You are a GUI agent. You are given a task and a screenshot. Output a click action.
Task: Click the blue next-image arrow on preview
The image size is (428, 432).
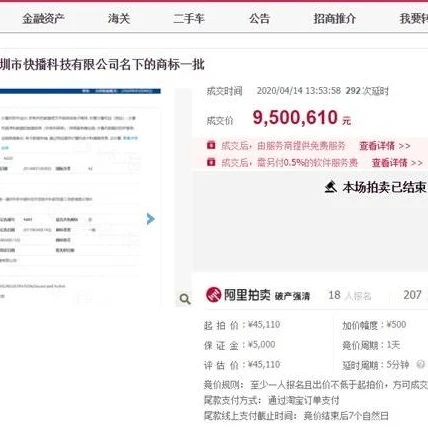tap(151, 219)
